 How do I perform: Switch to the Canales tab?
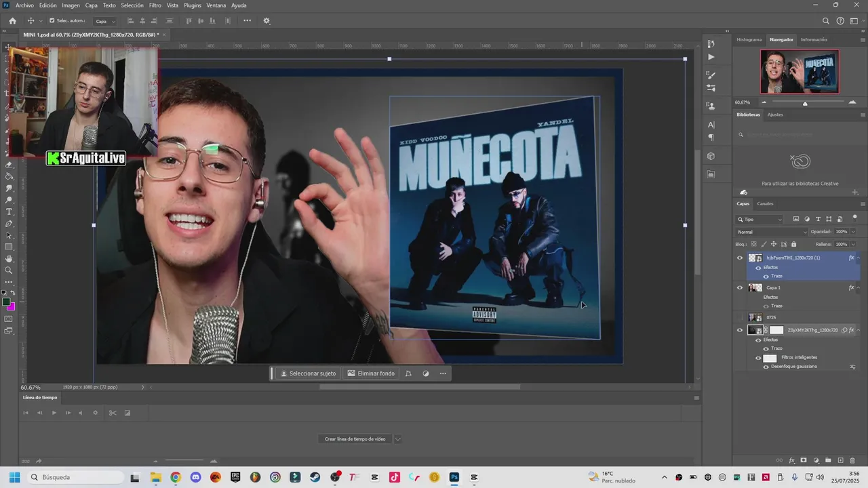[765, 203]
